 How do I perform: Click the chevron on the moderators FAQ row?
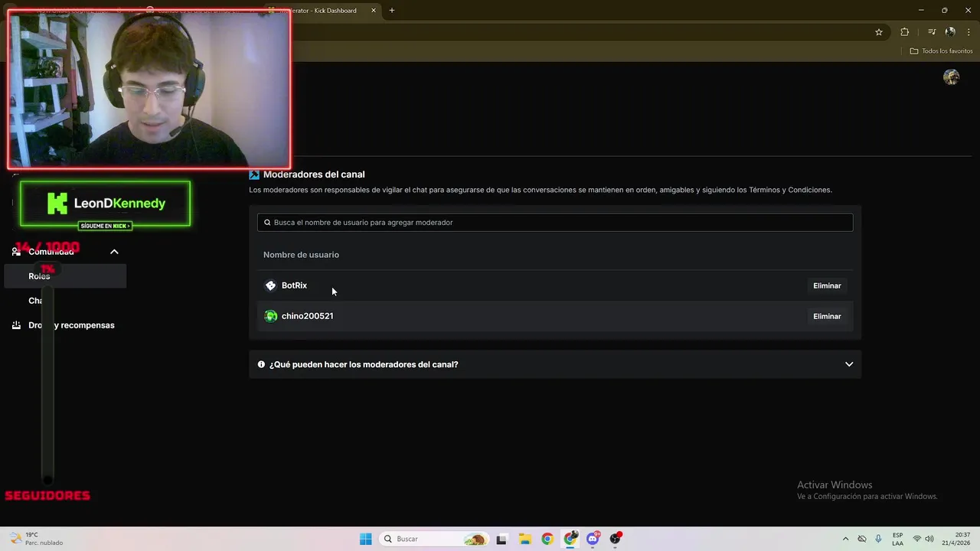[849, 364]
